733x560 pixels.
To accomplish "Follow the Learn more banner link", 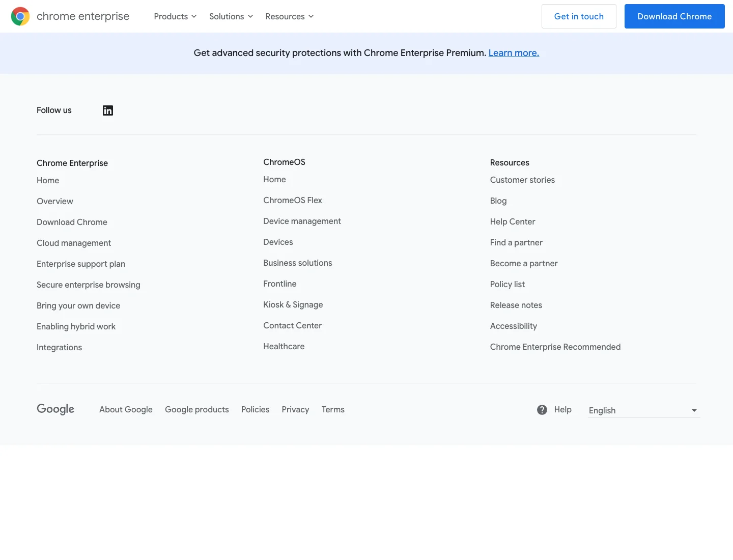I will click(x=514, y=53).
